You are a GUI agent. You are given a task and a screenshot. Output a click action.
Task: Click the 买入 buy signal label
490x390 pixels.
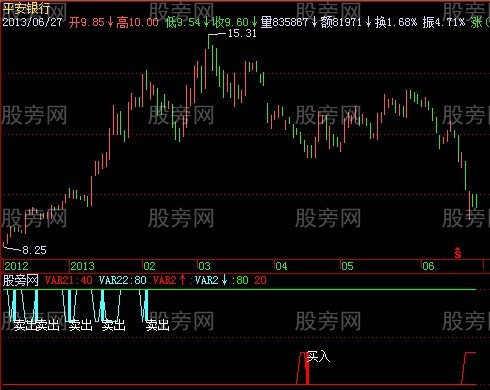(318, 357)
